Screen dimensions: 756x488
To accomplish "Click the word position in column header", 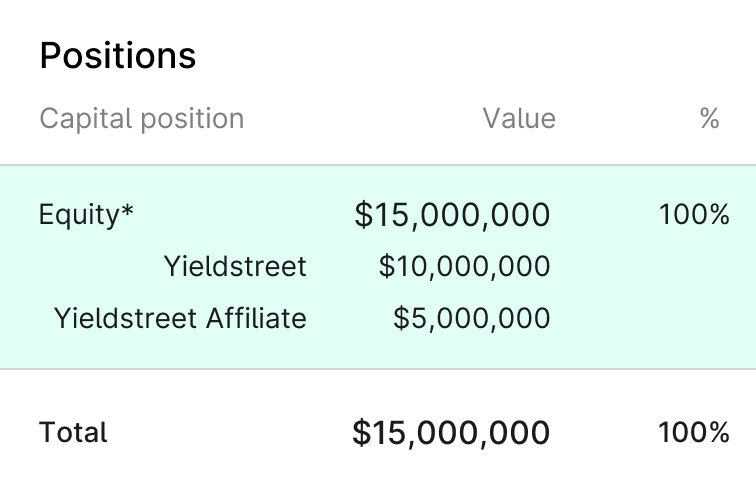I will [192, 119].
